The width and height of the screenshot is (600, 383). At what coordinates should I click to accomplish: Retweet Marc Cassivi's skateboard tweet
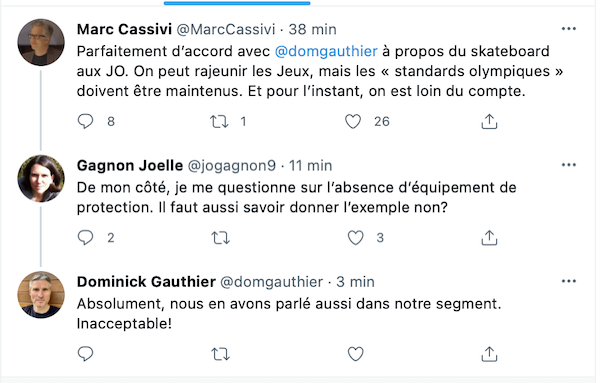[219, 122]
